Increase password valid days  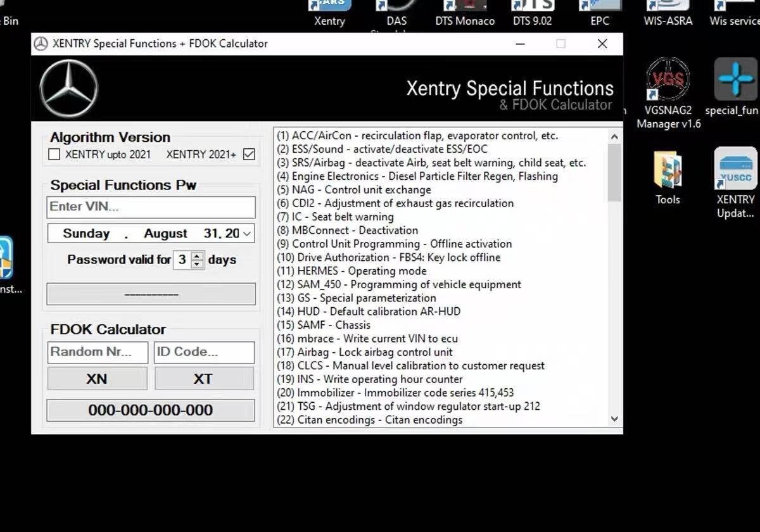pos(198,255)
